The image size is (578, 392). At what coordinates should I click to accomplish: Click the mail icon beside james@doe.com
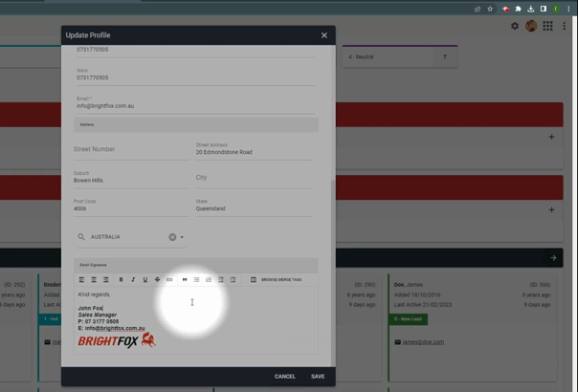coord(397,342)
